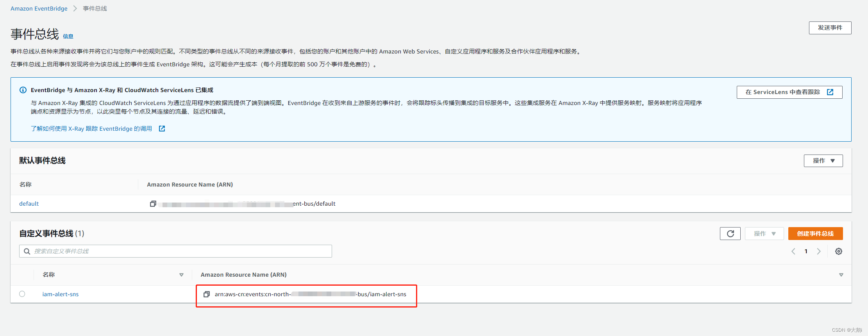868x336 pixels.
Task: Focus the 搜索自定义事件总线 search field
Action: pyautogui.click(x=175, y=251)
